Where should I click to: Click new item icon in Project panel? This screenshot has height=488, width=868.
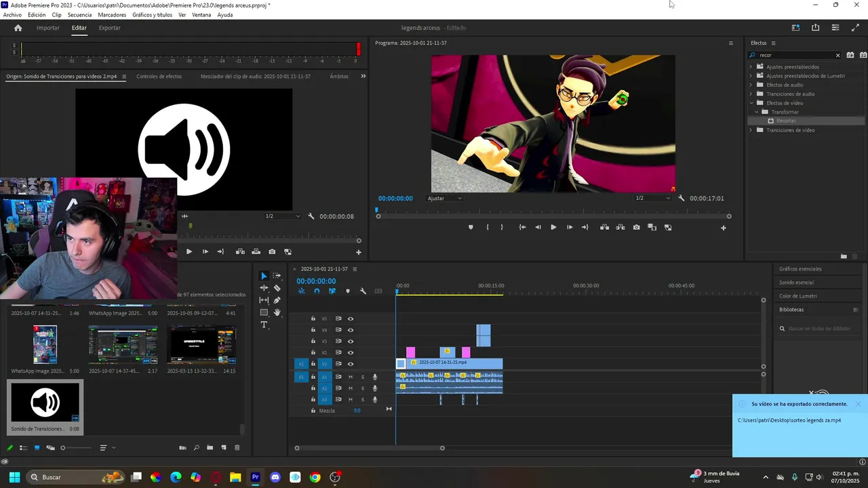(223, 447)
